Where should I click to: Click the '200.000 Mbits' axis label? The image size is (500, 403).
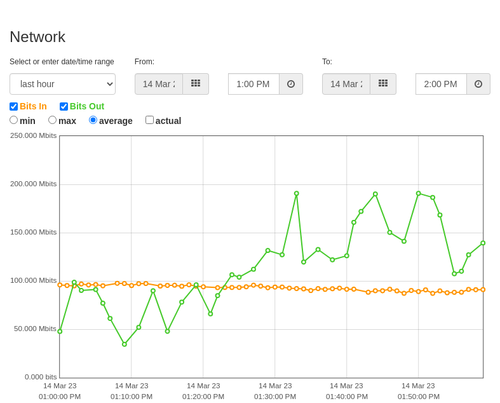pyautogui.click(x=33, y=184)
